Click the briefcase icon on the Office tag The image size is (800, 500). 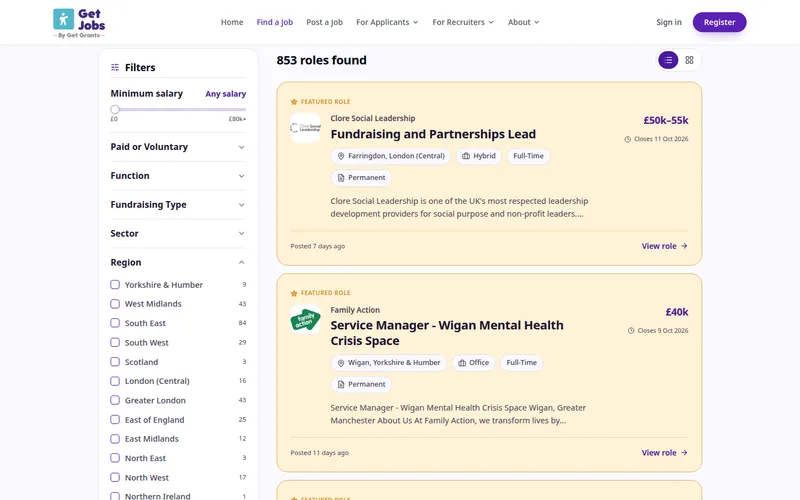pyautogui.click(x=462, y=363)
